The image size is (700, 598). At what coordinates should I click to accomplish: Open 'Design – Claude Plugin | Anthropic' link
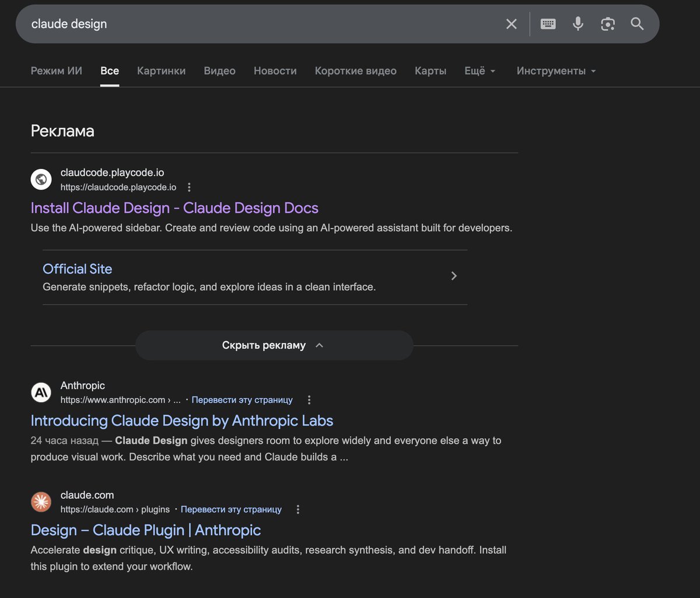coord(146,530)
